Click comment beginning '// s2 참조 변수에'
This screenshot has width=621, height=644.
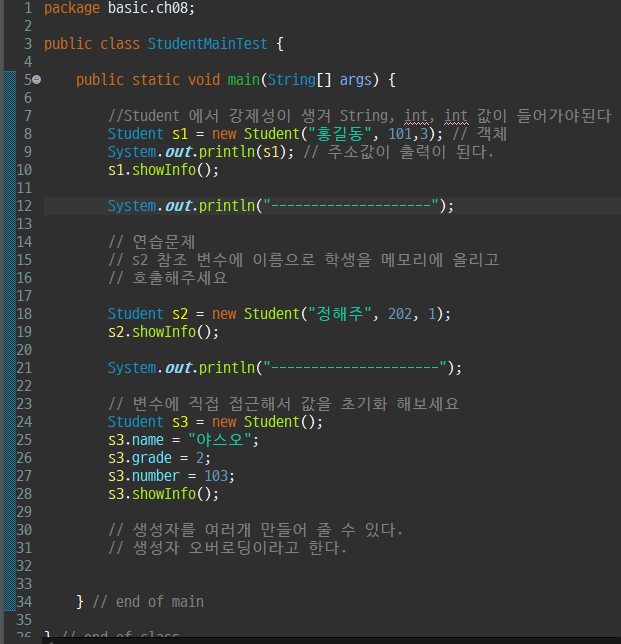point(304,260)
